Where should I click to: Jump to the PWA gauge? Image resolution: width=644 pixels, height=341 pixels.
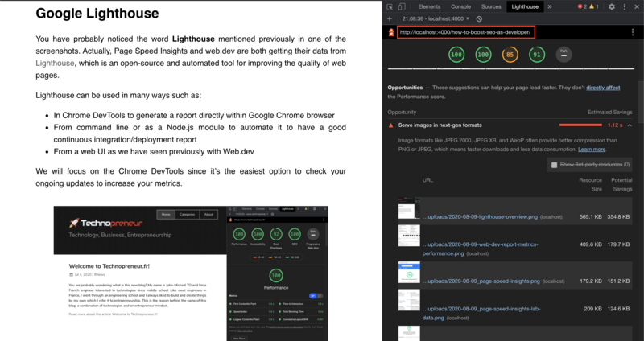tap(563, 55)
